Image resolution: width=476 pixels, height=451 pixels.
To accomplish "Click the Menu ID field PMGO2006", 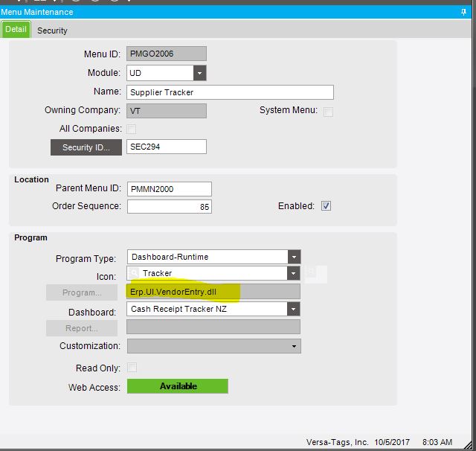I will (x=167, y=54).
